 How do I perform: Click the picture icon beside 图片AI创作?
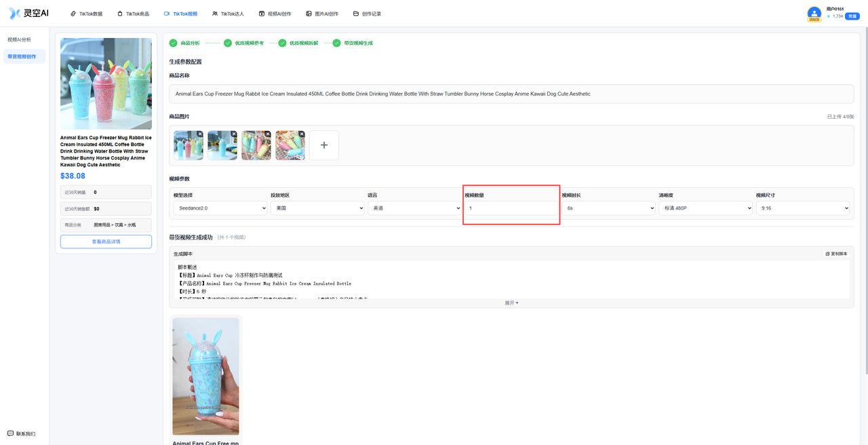click(x=309, y=14)
